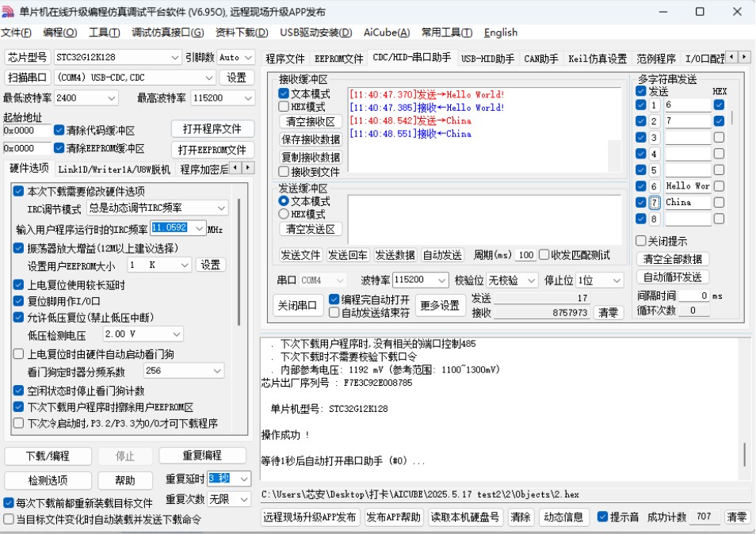Viewport: 756px width, 534px height.
Task: Toggle 编程完自动打开 checkbox
Action: click(334, 299)
